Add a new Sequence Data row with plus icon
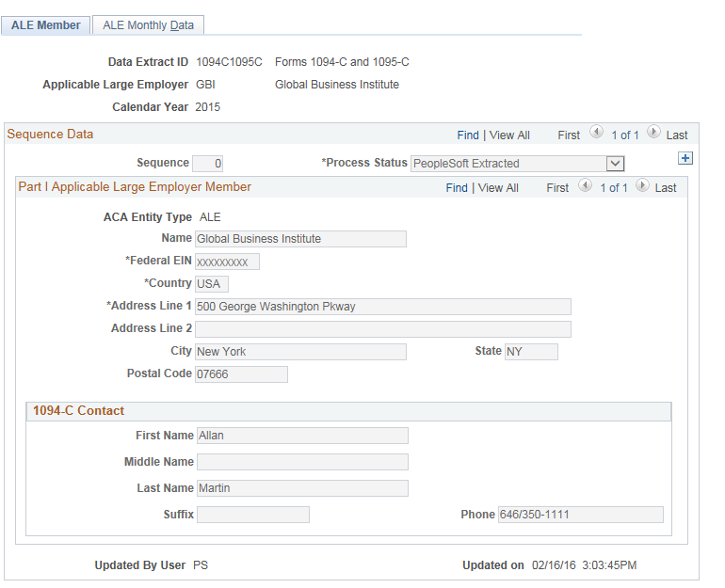The image size is (725, 588). click(685, 158)
